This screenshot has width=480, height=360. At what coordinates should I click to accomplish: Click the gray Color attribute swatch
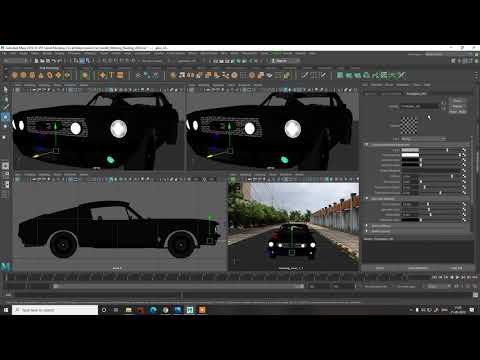410,150
